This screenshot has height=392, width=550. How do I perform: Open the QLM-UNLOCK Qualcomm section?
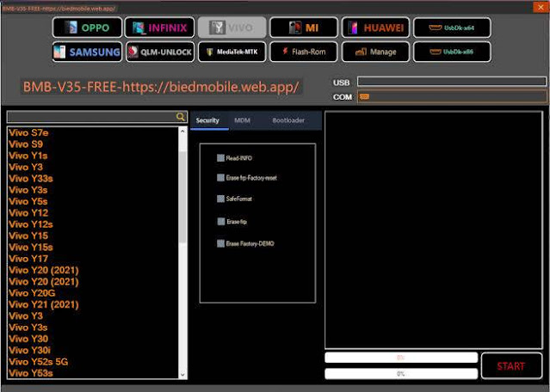coord(160,52)
